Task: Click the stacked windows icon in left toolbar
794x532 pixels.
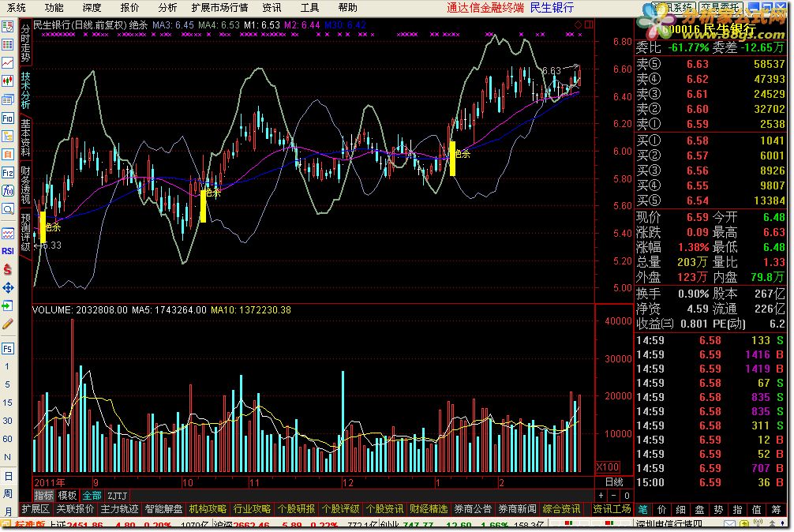Action: 8,99
